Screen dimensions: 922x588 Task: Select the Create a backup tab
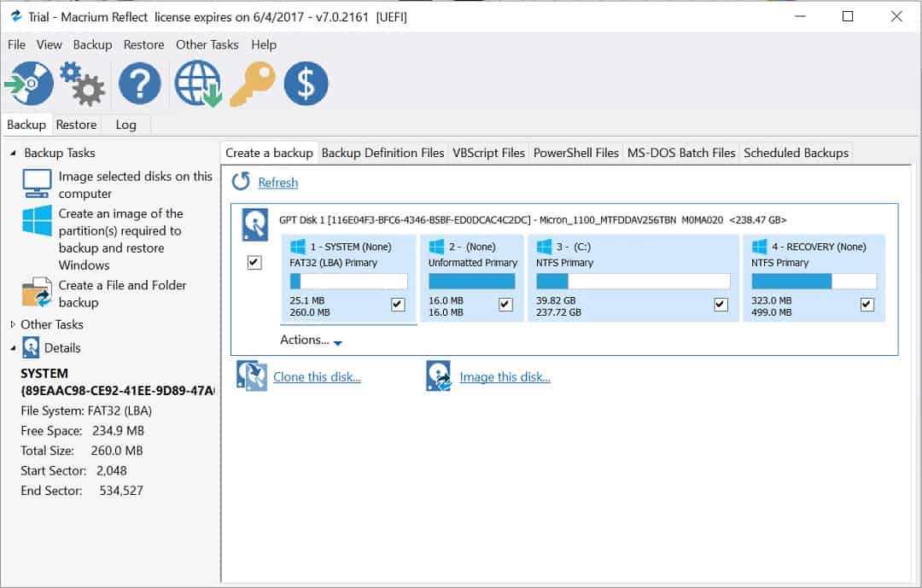[x=269, y=153]
